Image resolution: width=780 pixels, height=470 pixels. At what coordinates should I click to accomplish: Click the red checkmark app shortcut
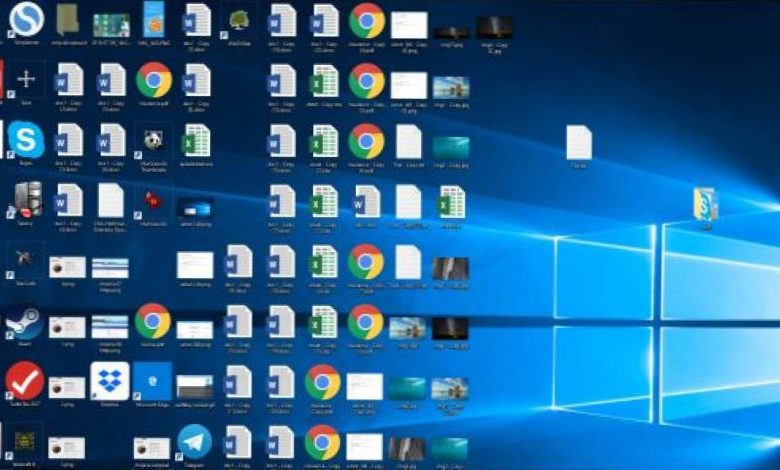click(x=26, y=381)
